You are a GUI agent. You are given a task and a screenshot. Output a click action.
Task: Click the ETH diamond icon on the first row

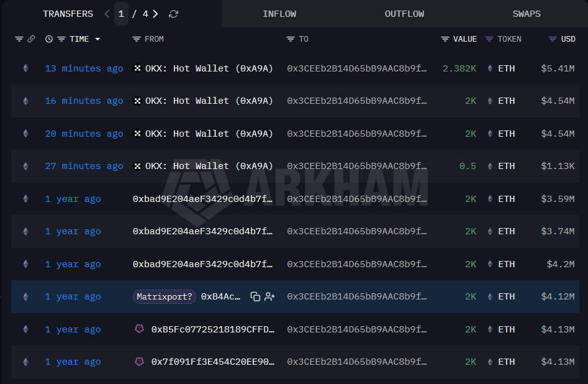pos(25,68)
